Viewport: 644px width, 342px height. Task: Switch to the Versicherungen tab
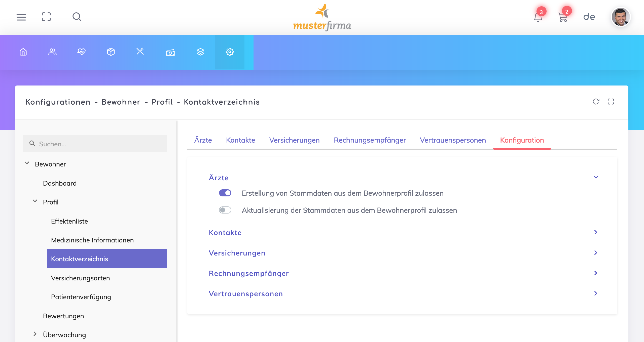click(294, 140)
